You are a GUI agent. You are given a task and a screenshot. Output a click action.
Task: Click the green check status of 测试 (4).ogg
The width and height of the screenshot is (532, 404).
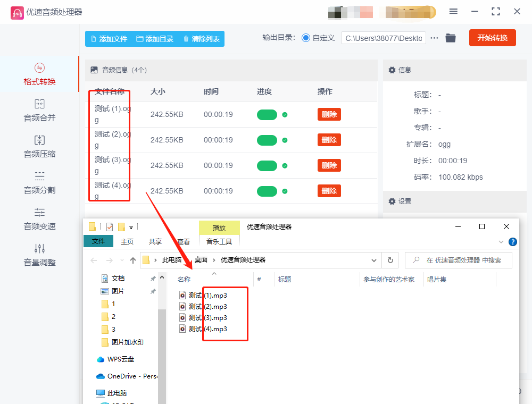click(285, 191)
